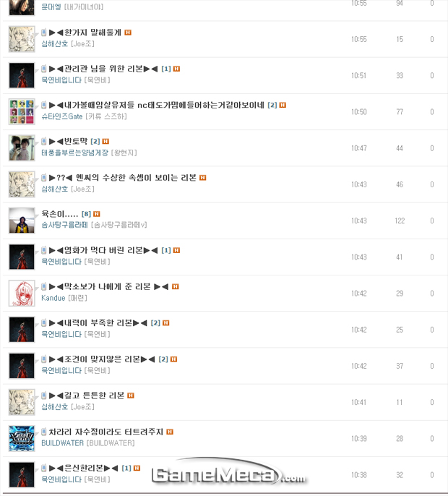Click the mobile icon next to '차라리 자수정이라도 터트려주지'
Viewport: 448px width, 496px height.
[x=44, y=432]
